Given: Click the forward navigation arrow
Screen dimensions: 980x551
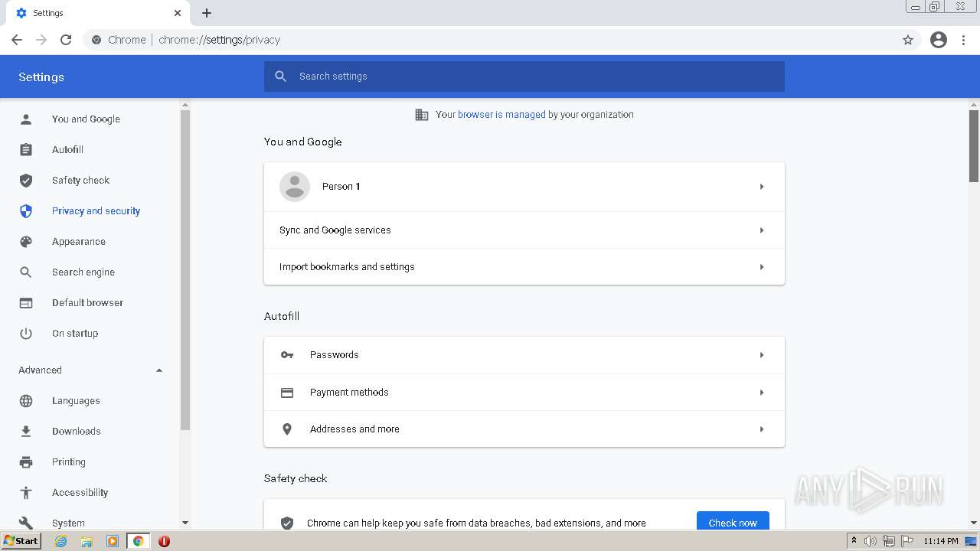Looking at the screenshot, I should pos(41,40).
